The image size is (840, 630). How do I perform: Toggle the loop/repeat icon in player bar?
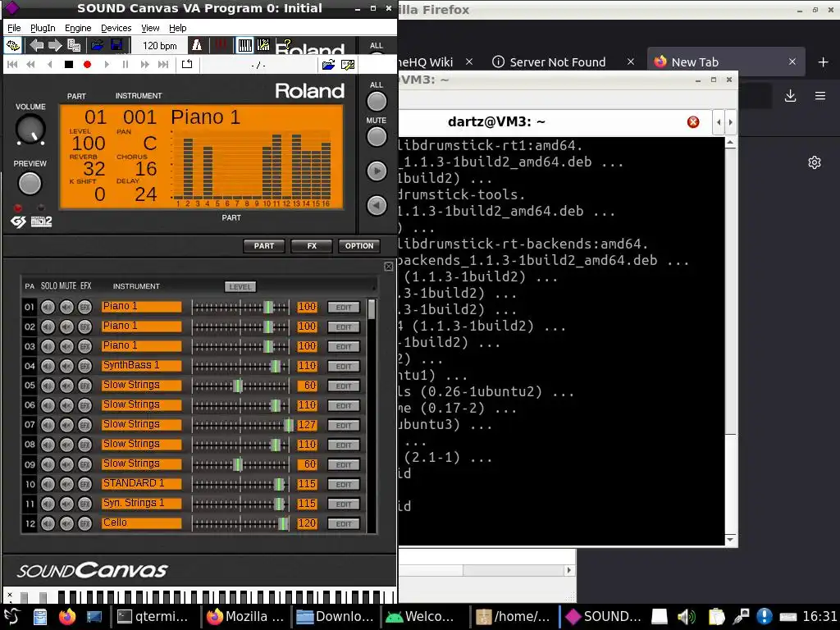click(187, 65)
